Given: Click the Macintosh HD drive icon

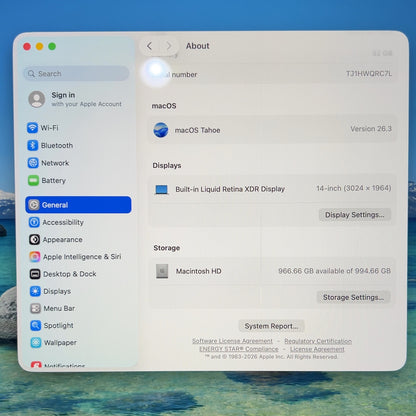Looking at the screenshot, I should [x=162, y=271].
